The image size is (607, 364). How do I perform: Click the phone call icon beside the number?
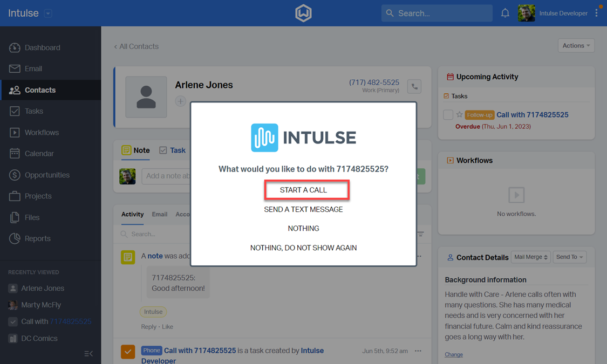click(414, 86)
